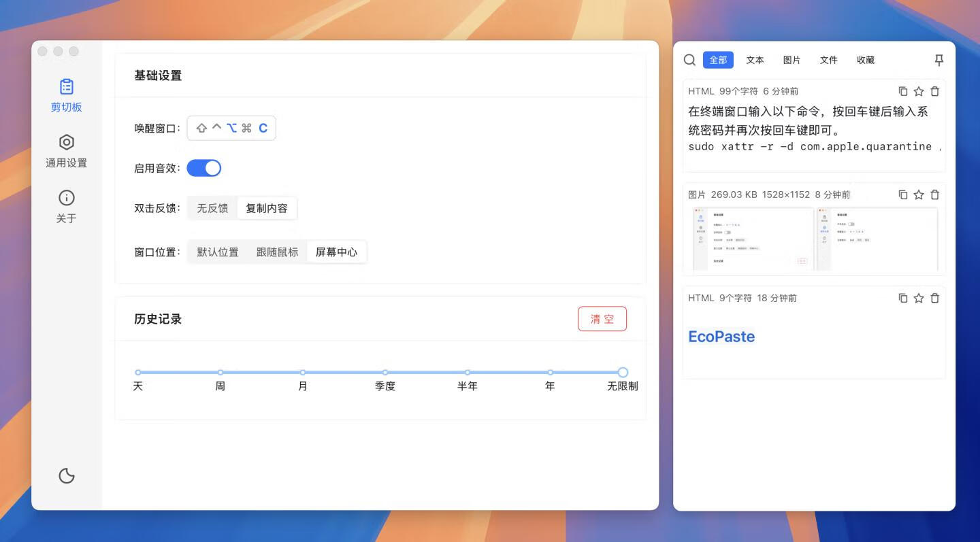Switch to the 图片 tab
Viewport: 980px width, 542px height.
791,60
